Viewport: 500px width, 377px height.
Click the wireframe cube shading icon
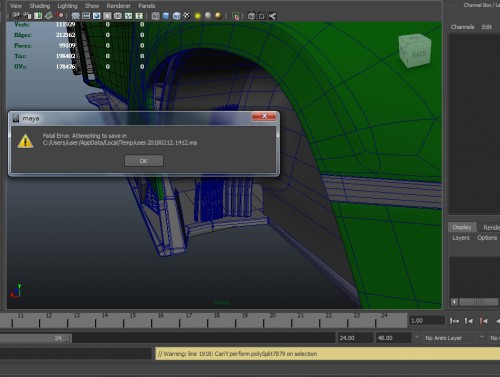coord(155,16)
